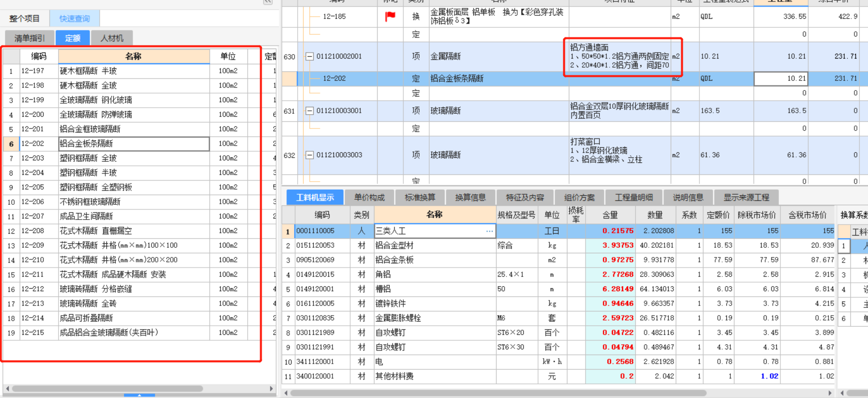Click the 除税市场价 column header
This screenshot has width=868, height=398.
click(757, 215)
